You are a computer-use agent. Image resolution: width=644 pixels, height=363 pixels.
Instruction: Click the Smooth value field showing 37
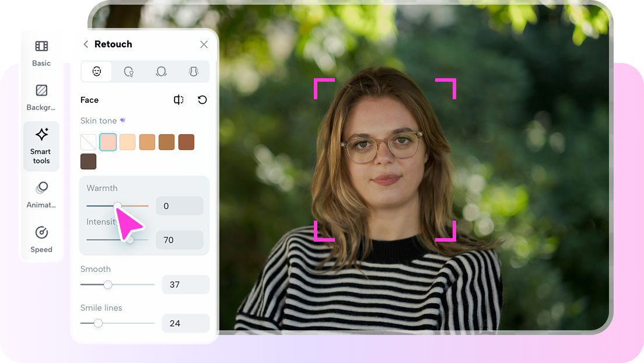pyautogui.click(x=185, y=284)
